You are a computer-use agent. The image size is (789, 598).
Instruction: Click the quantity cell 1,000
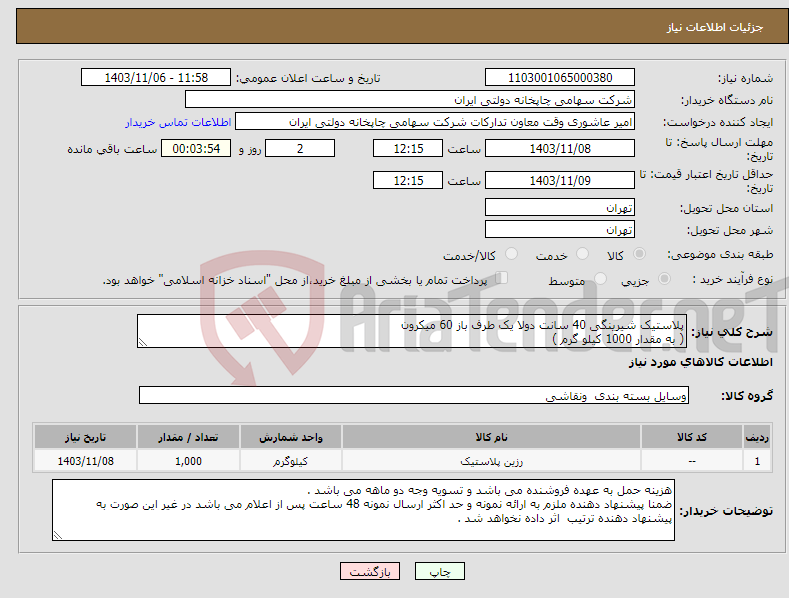(x=188, y=461)
